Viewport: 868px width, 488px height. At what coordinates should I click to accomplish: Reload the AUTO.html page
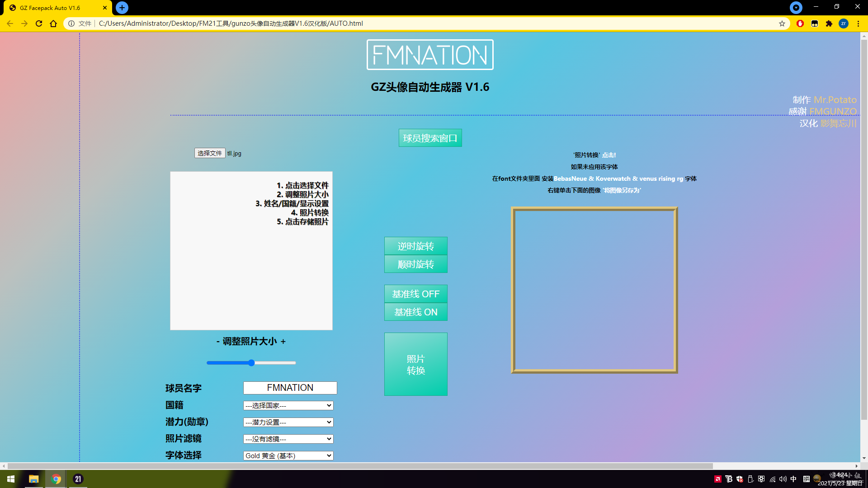39,23
